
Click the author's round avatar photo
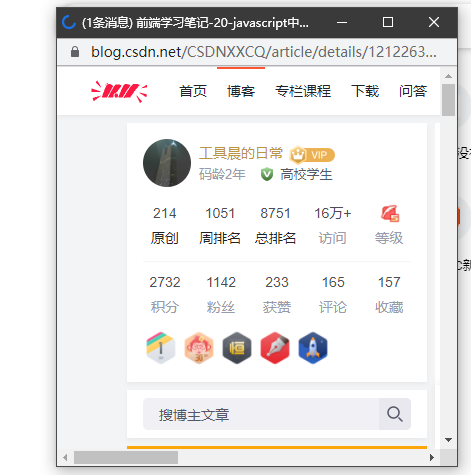coord(167,163)
